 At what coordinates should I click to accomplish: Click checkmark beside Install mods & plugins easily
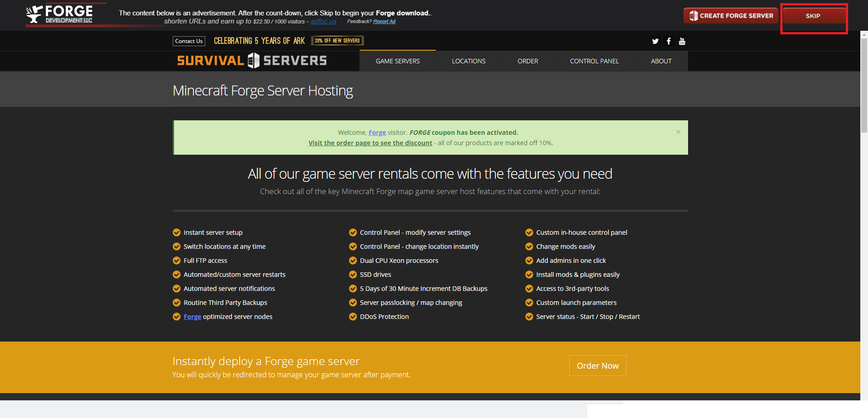529,275
